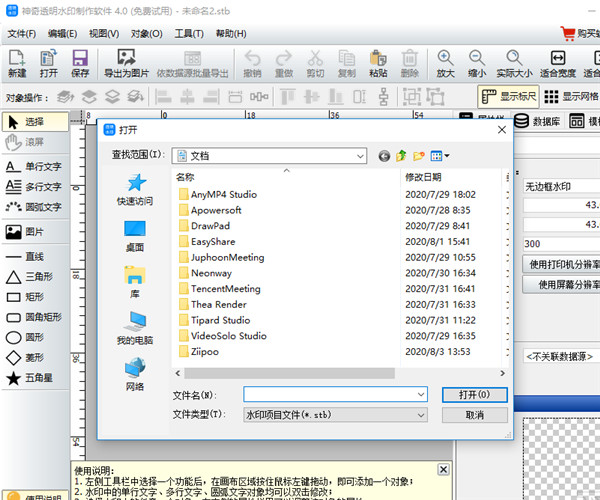The height and width of the screenshot is (500, 600).
Task: Select the Ziipoo folder
Action: tap(199, 352)
